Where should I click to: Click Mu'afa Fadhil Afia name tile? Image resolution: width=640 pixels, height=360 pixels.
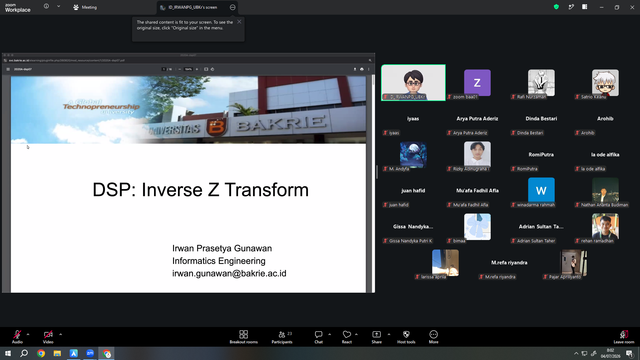click(x=477, y=191)
